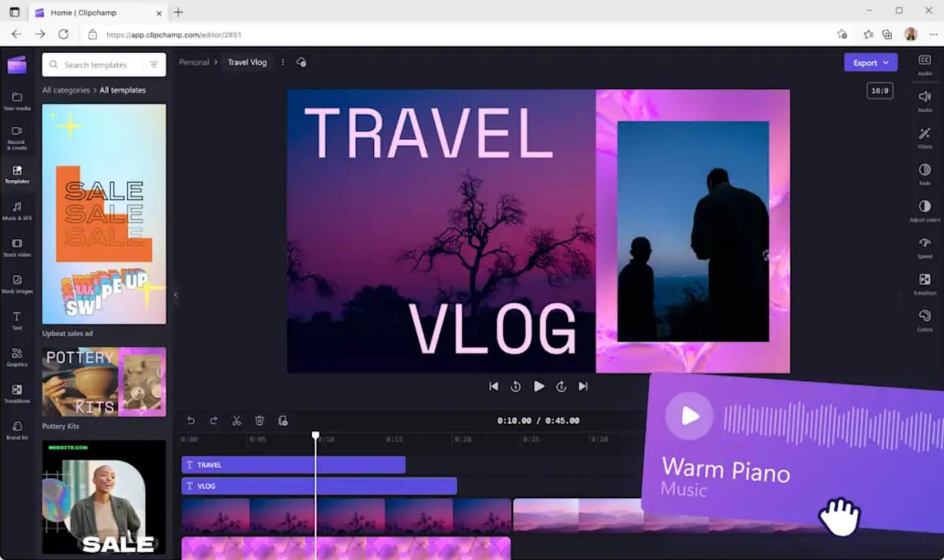
Task: Open the 16:9 aspect ratio selector
Action: (879, 90)
